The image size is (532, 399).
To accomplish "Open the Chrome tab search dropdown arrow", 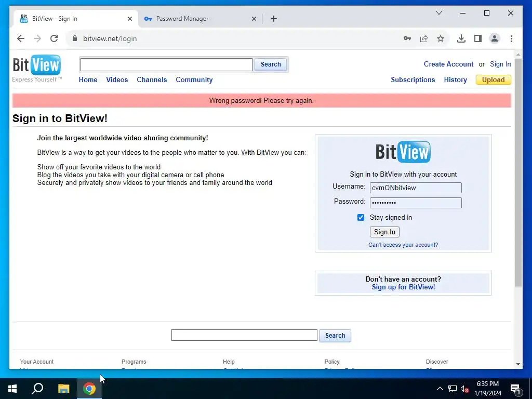I will [x=438, y=13].
